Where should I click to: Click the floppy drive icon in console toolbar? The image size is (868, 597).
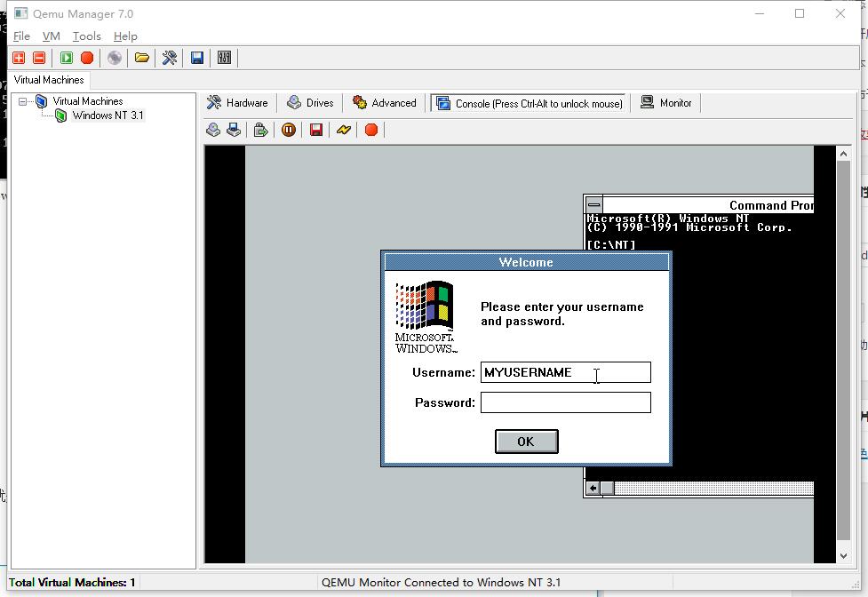point(234,130)
